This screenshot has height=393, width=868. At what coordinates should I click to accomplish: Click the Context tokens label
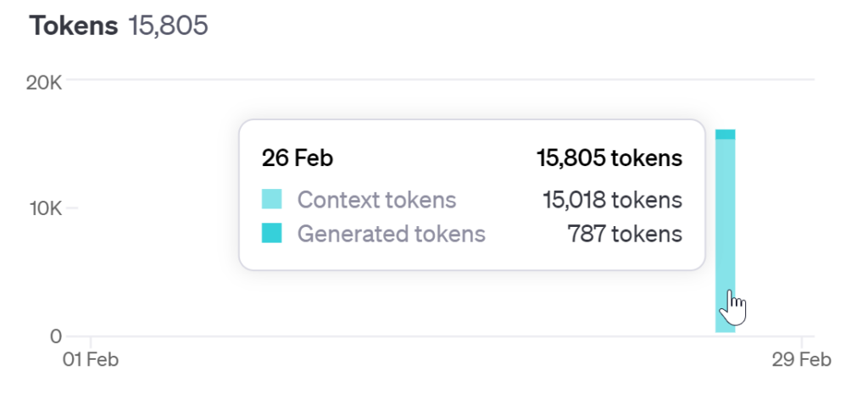pos(377,200)
